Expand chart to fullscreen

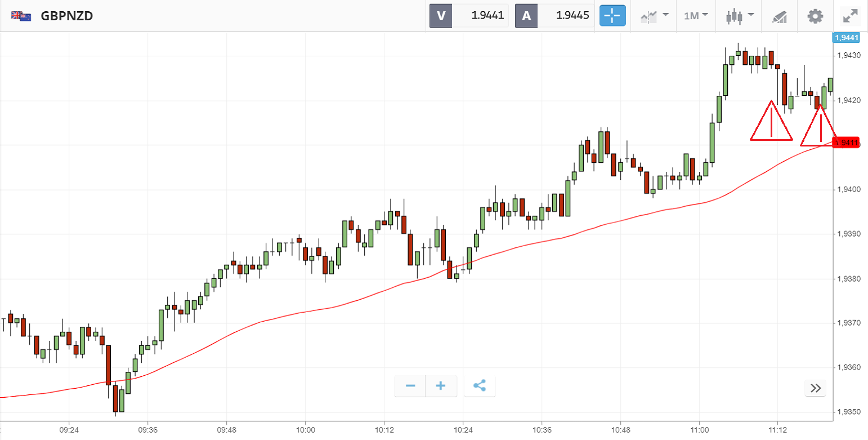coord(849,16)
